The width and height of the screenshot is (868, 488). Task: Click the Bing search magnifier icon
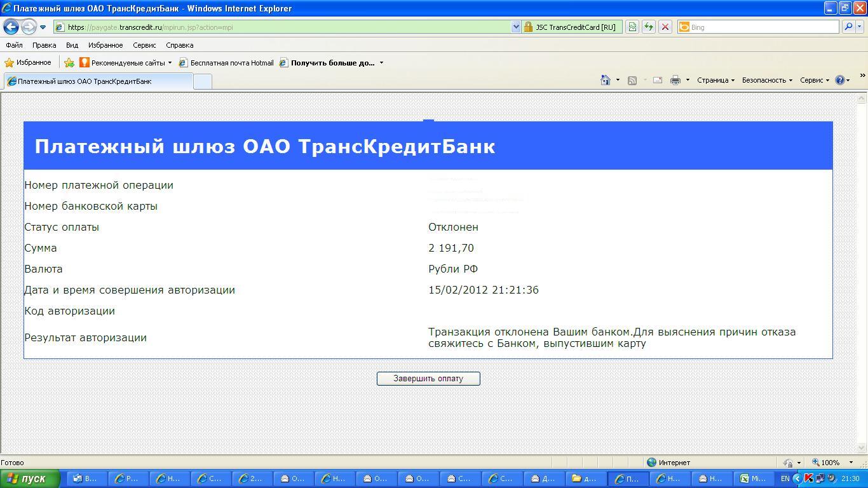coord(848,27)
